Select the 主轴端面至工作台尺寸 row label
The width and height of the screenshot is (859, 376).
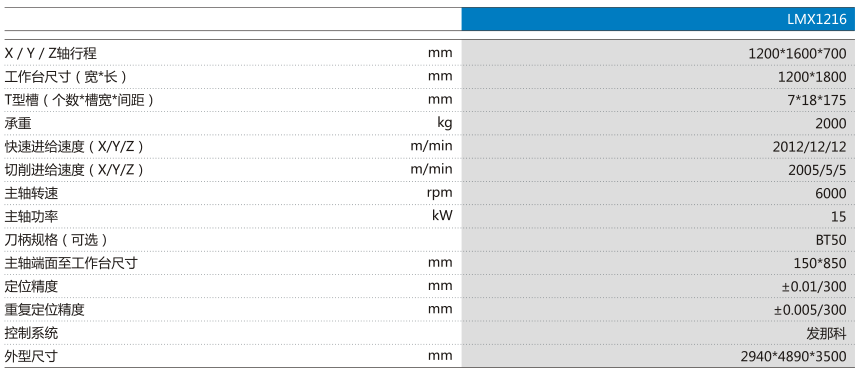[71, 263]
